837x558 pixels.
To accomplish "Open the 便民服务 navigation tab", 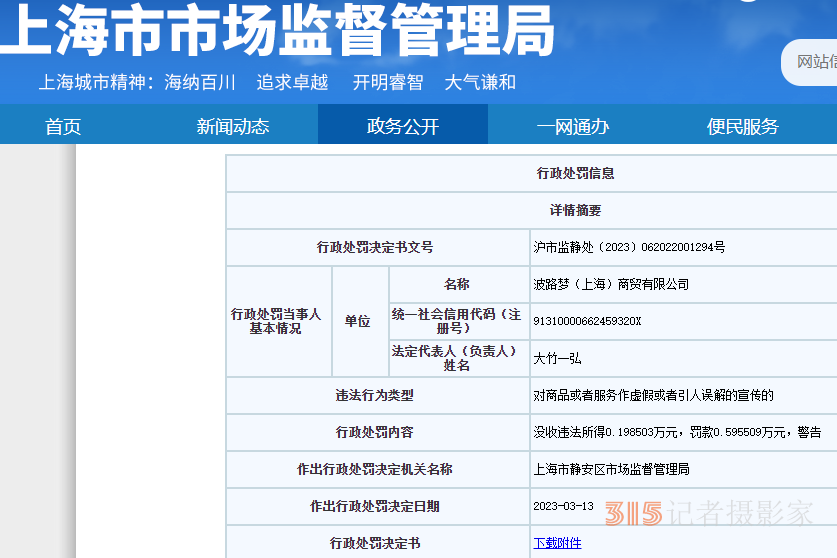I will coord(743,127).
